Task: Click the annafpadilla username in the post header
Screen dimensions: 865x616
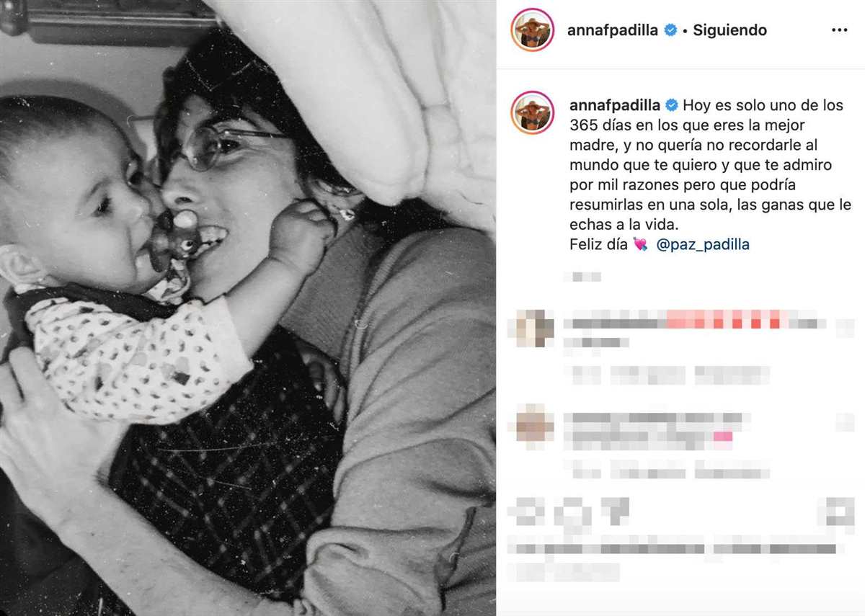Action: click(613, 30)
